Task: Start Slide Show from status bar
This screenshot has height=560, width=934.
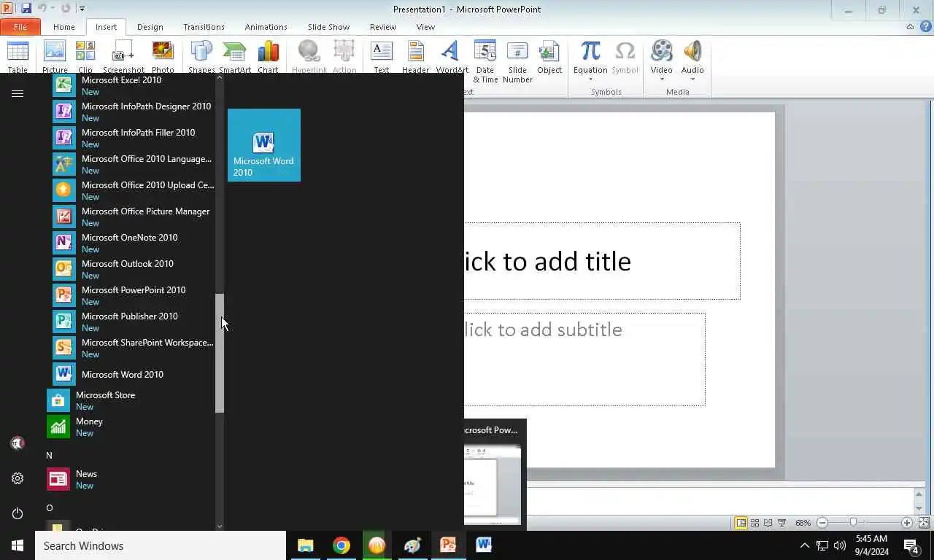Action: coord(781,523)
